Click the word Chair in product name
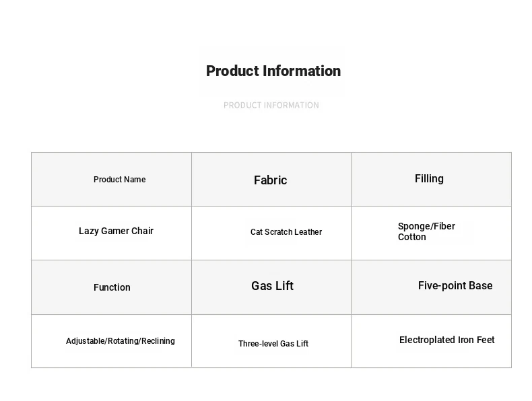The image size is (532, 401). pos(143,231)
